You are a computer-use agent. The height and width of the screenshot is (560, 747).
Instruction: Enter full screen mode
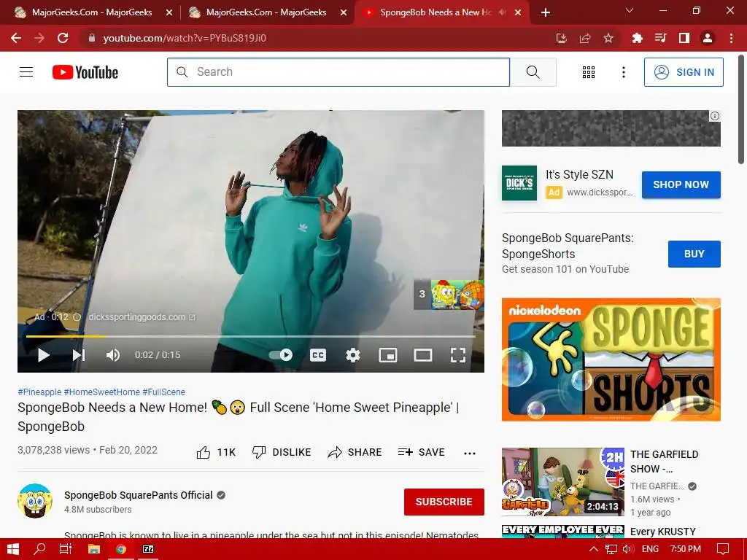pos(458,355)
